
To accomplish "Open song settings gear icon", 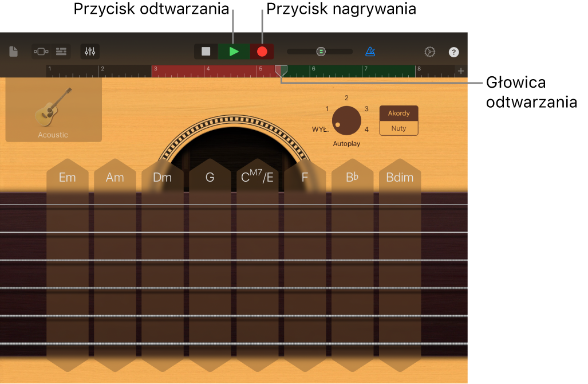I will click(x=430, y=52).
